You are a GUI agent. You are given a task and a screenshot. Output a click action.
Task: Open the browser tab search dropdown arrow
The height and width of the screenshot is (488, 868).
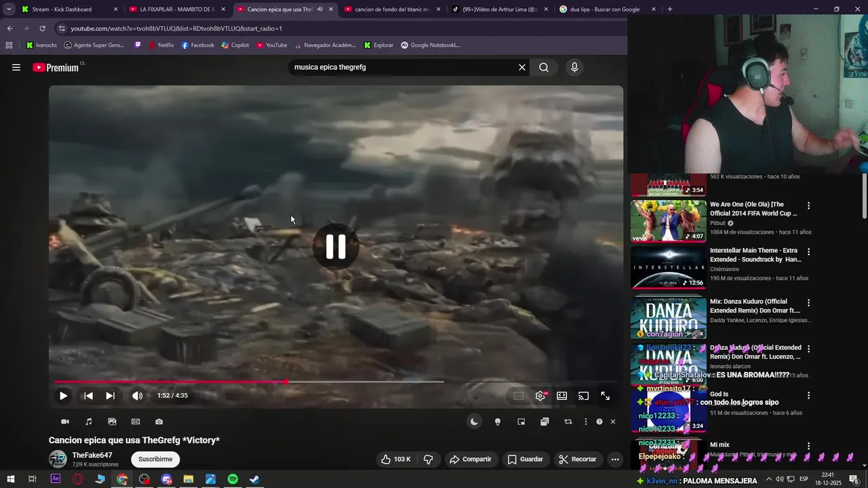pos(9,9)
